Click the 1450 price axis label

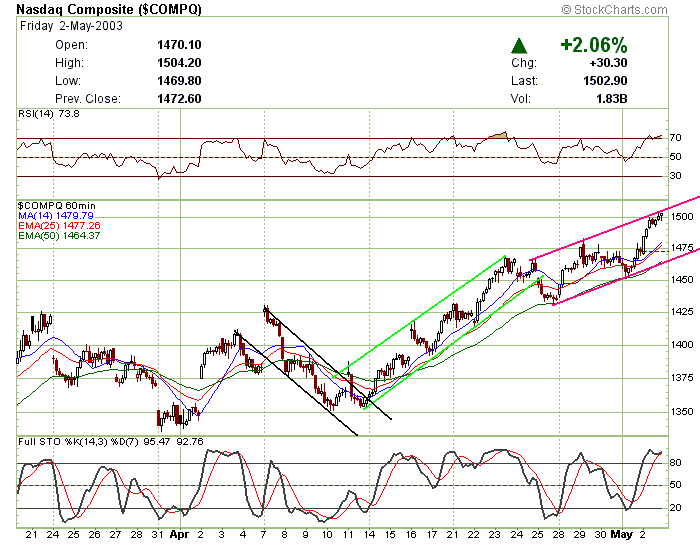pyautogui.click(x=682, y=280)
